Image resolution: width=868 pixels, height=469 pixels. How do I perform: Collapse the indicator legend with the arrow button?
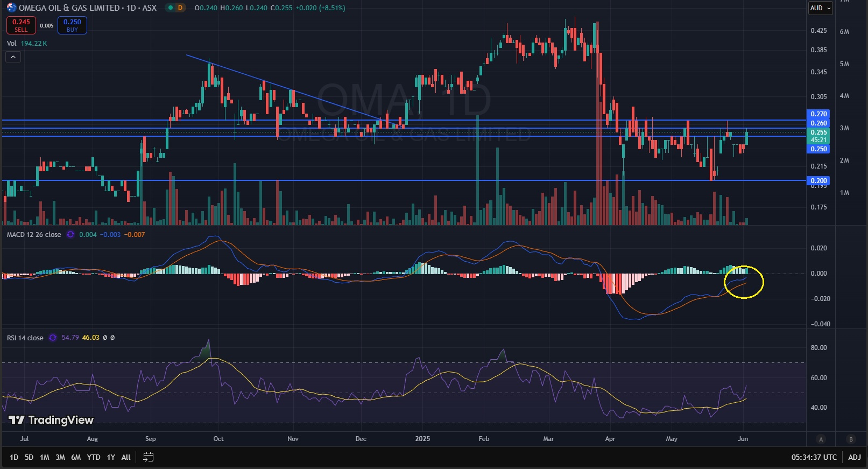13,57
